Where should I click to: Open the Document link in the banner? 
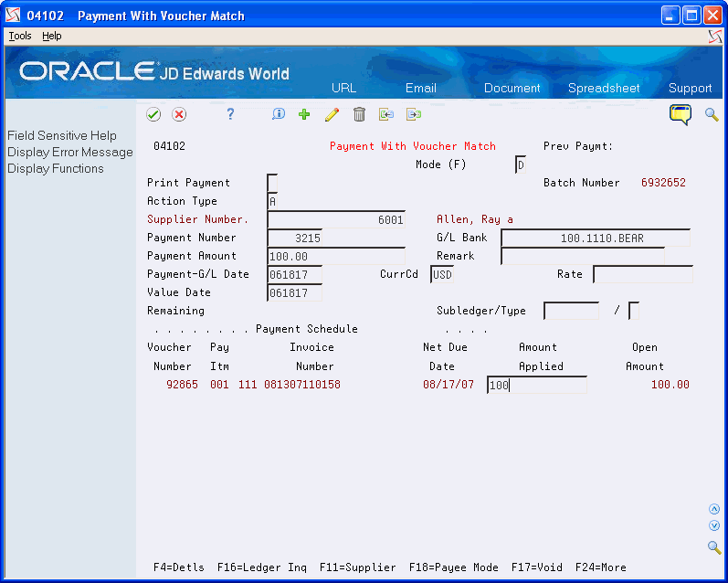[512, 88]
